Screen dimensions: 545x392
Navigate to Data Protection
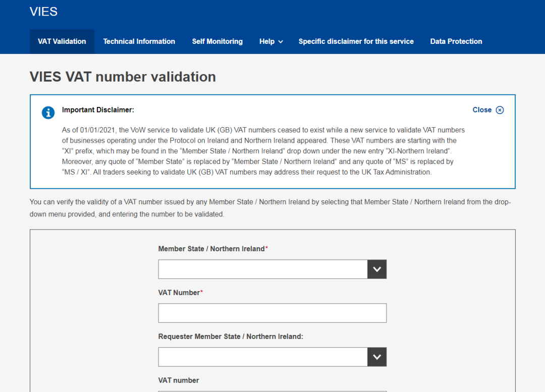(456, 41)
